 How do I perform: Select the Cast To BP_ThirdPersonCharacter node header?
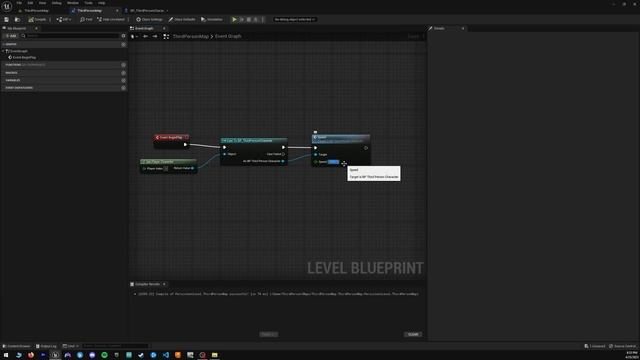tap(253, 140)
